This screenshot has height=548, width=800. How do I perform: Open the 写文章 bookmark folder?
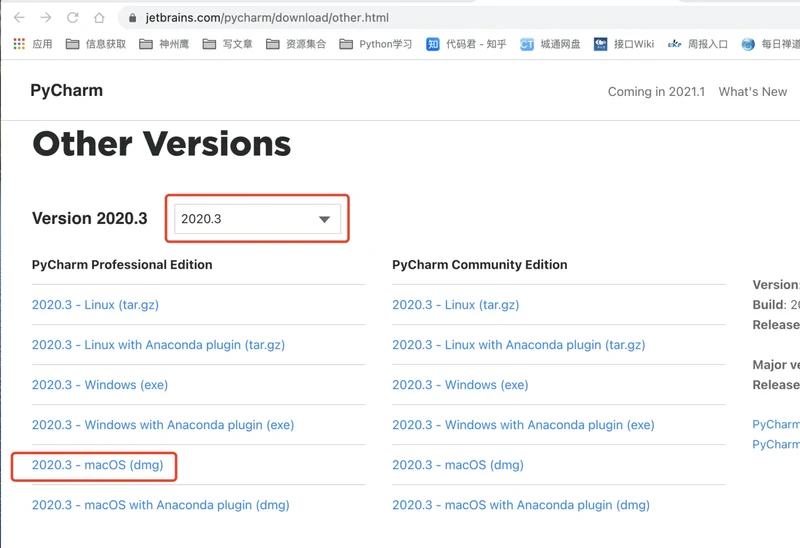pyautogui.click(x=228, y=44)
